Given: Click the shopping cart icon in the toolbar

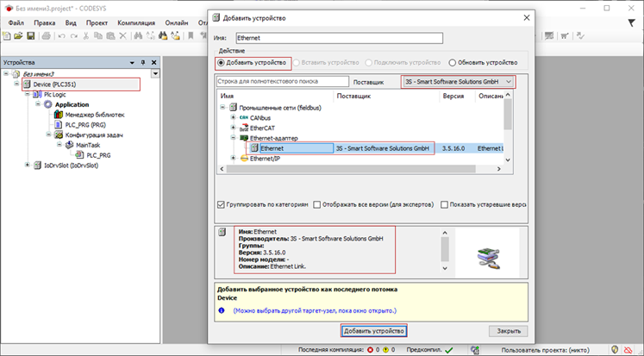Looking at the screenshot, I should 566,36.
